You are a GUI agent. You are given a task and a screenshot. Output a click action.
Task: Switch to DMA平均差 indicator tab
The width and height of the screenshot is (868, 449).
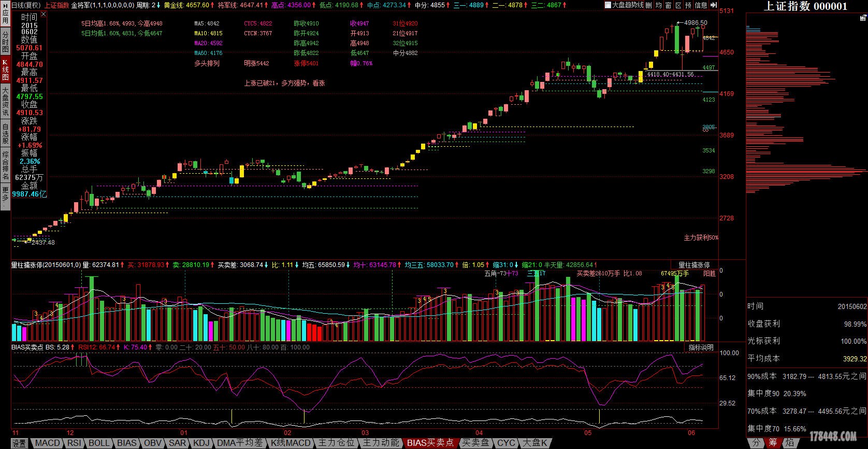coord(240,443)
